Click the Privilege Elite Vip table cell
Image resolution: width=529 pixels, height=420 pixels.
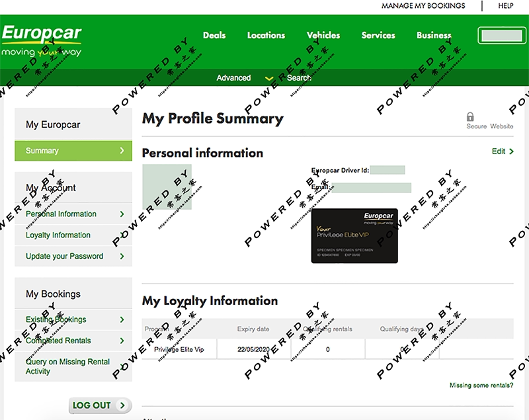click(179, 349)
